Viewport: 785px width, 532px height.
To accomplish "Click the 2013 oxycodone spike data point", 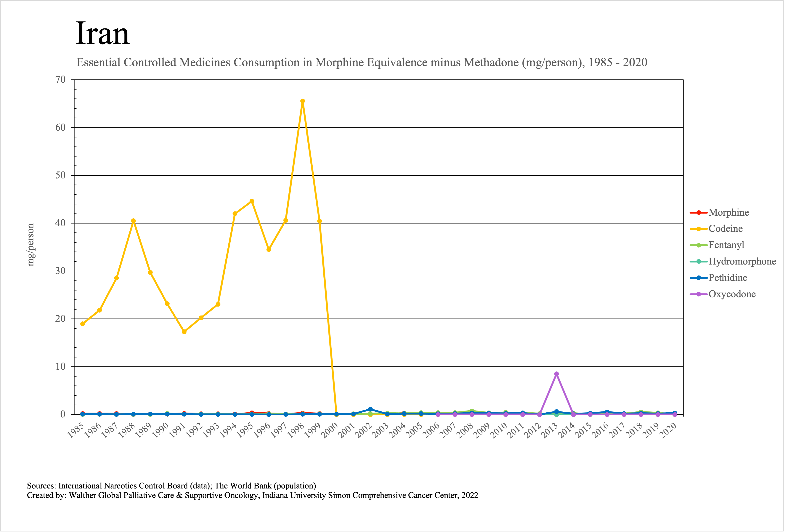I will (x=556, y=374).
